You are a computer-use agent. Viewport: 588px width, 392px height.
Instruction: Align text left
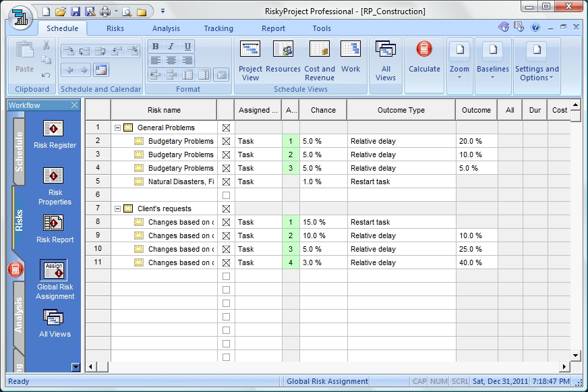pos(155,60)
